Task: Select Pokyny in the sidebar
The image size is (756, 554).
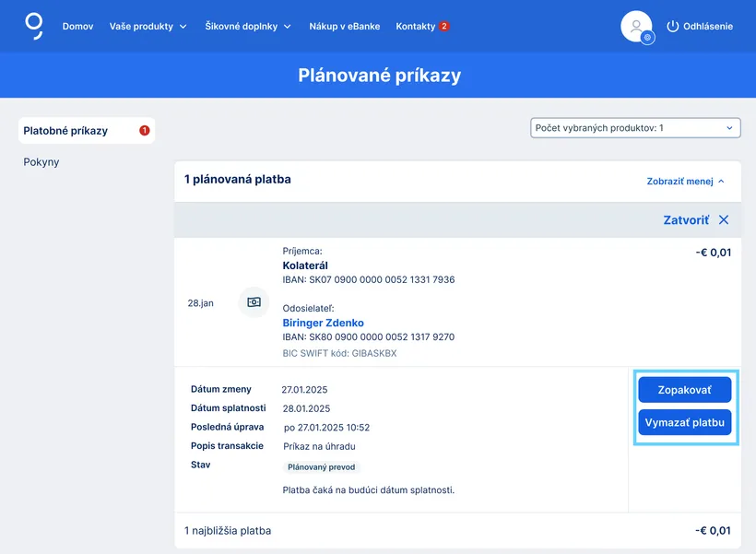Action: click(41, 162)
